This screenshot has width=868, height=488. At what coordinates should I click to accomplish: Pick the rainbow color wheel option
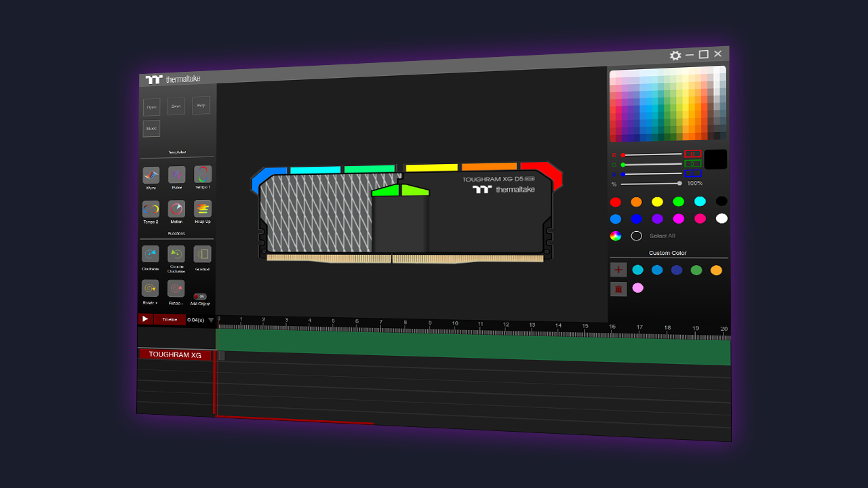click(x=616, y=236)
